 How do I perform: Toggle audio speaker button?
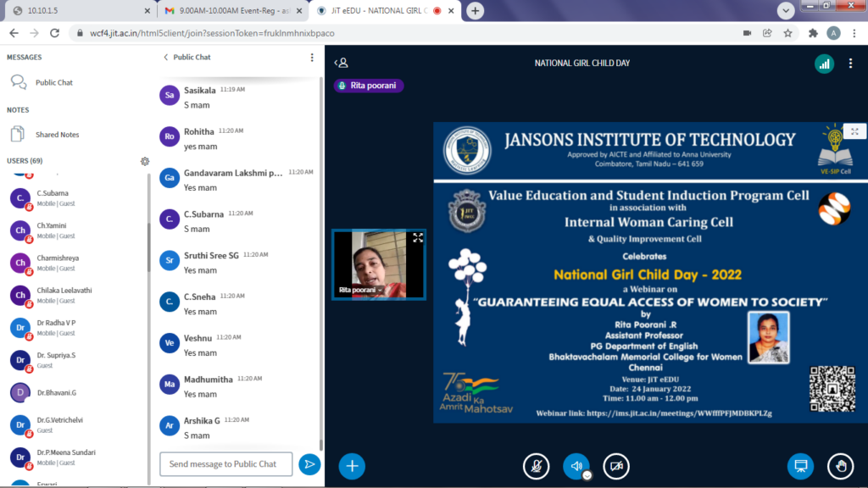coord(576,466)
